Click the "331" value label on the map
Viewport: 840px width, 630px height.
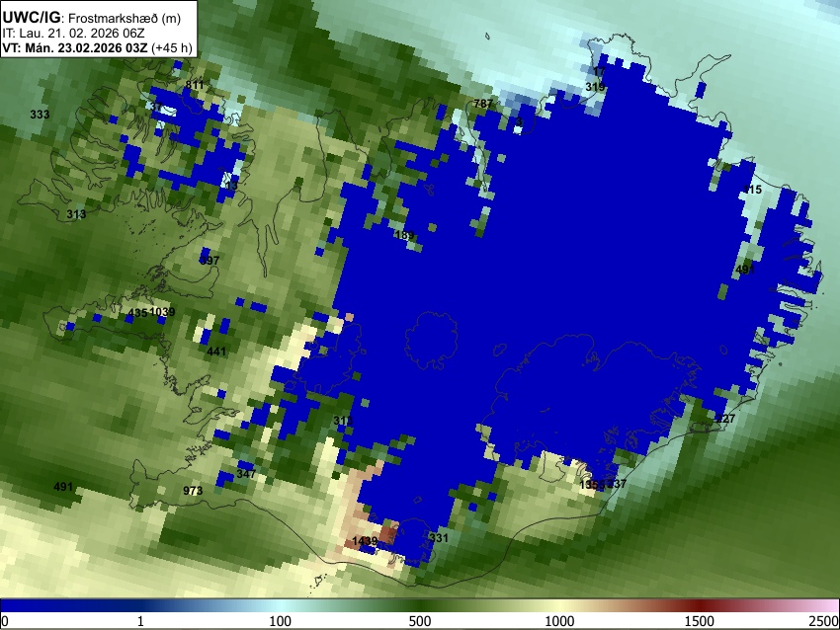[438, 537]
